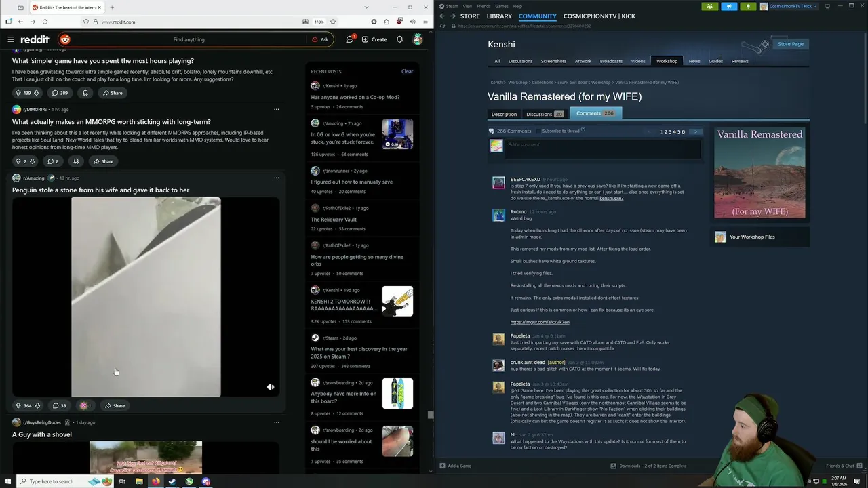868x488 pixels.
Task: Go to Steam LIBRARY section
Action: click(x=499, y=16)
